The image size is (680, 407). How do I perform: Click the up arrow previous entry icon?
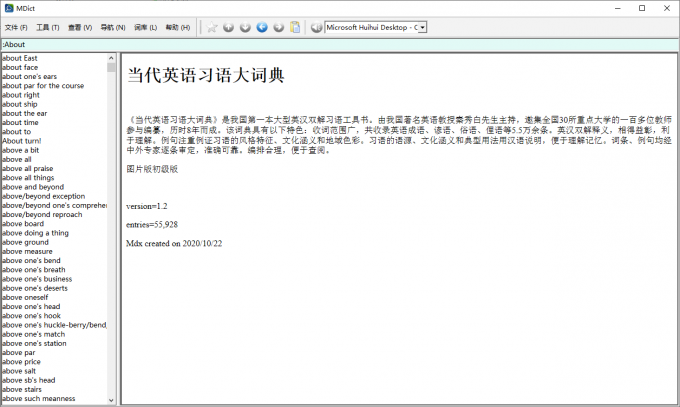click(228, 27)
